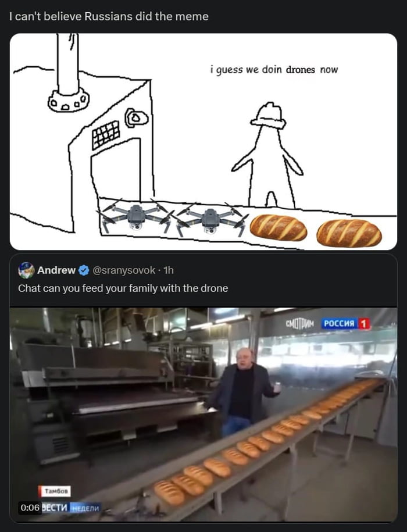The height and width of the screenshot is (532, 407).
Task: Click the 'i guess we doin drones now' caption
Action: tap(274, 70)
